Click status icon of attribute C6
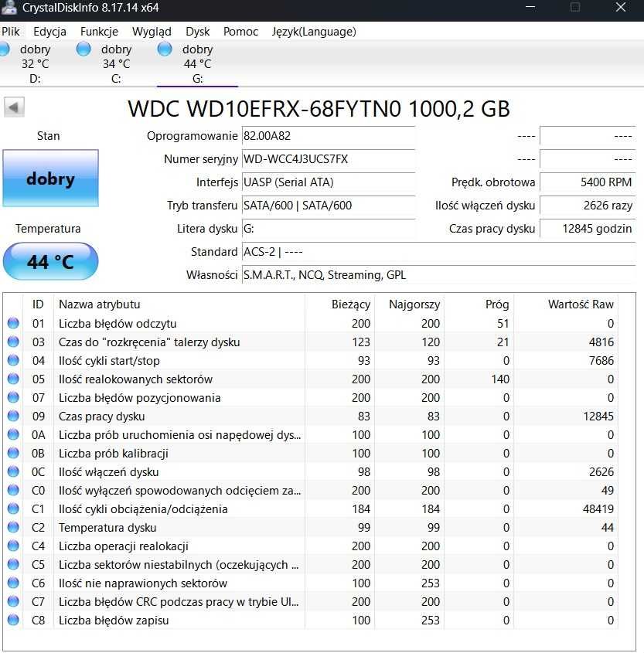The width and height of the screenshot is (644, 653). click(13, 583)
